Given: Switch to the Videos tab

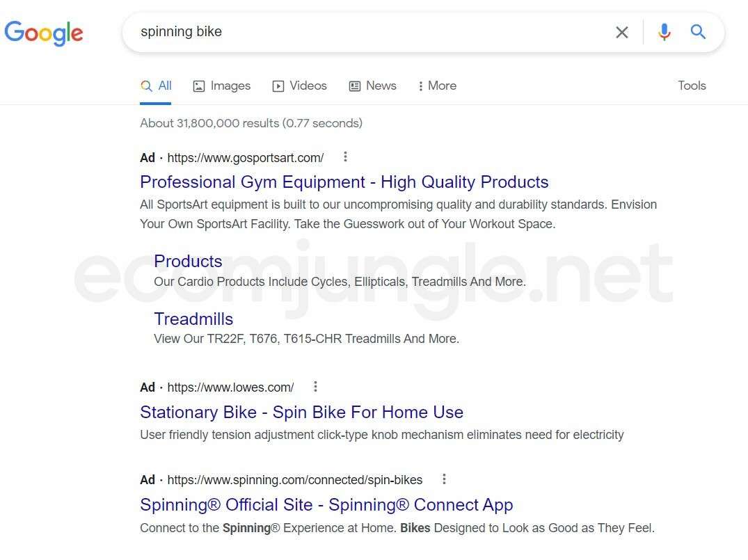Looking at the screenshot, I should [299, 86].
